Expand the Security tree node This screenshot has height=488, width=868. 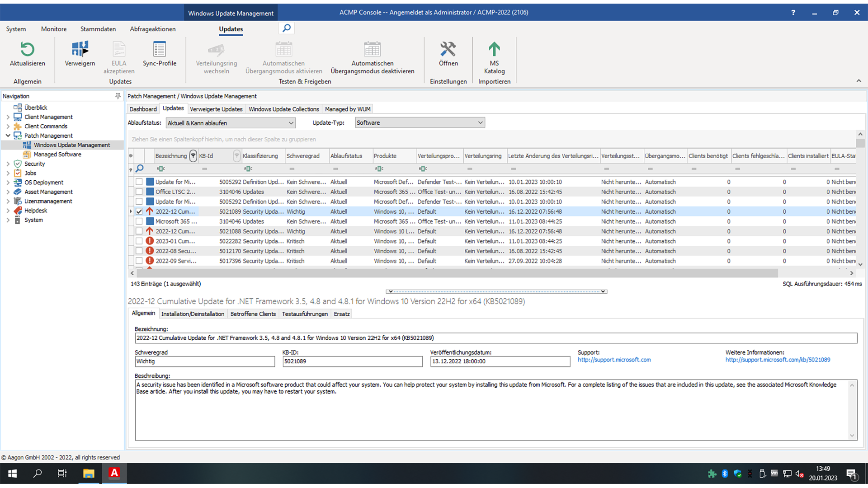8,164
